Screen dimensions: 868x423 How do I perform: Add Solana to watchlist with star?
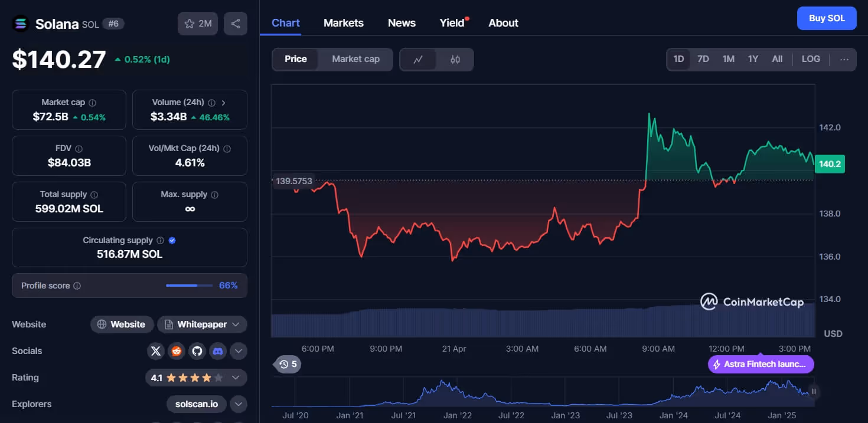tap(198, 24)
